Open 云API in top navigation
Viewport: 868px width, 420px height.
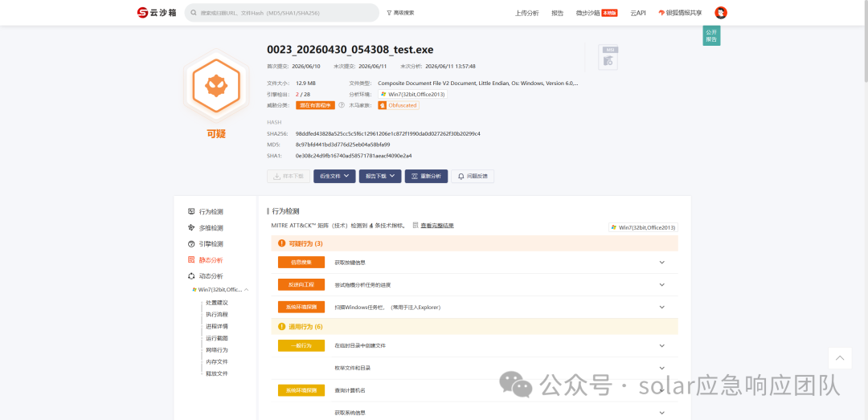click(637, 13)
